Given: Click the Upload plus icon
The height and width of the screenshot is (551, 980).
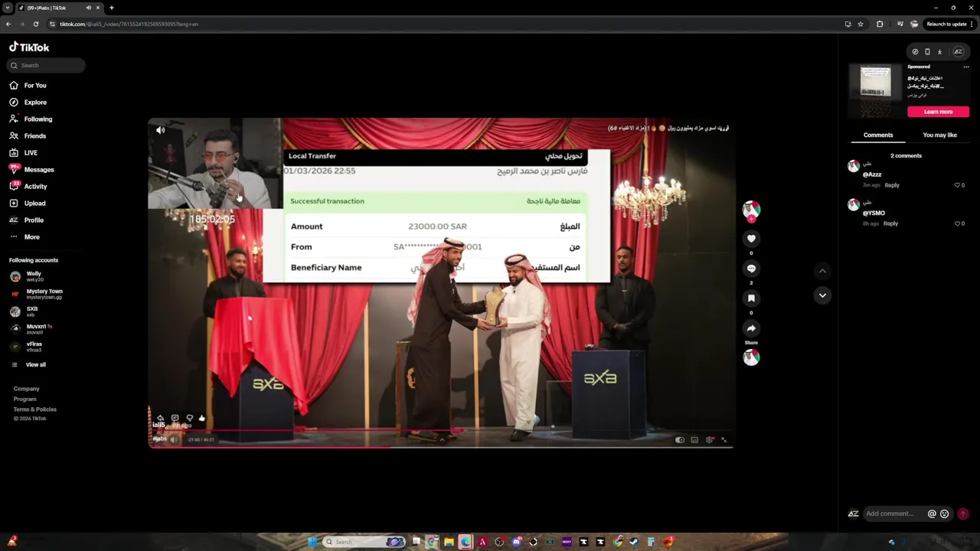Looking at the screenshot, I should pyautogui.click(x=14, y=203).
